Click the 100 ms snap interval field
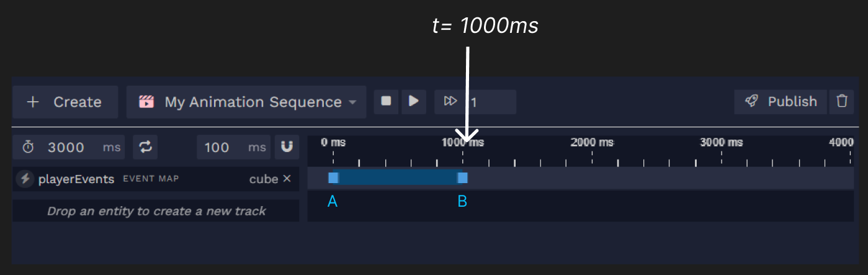Image resolution: width=868 pixels, height=275 pixels. [x=217, y=147]
